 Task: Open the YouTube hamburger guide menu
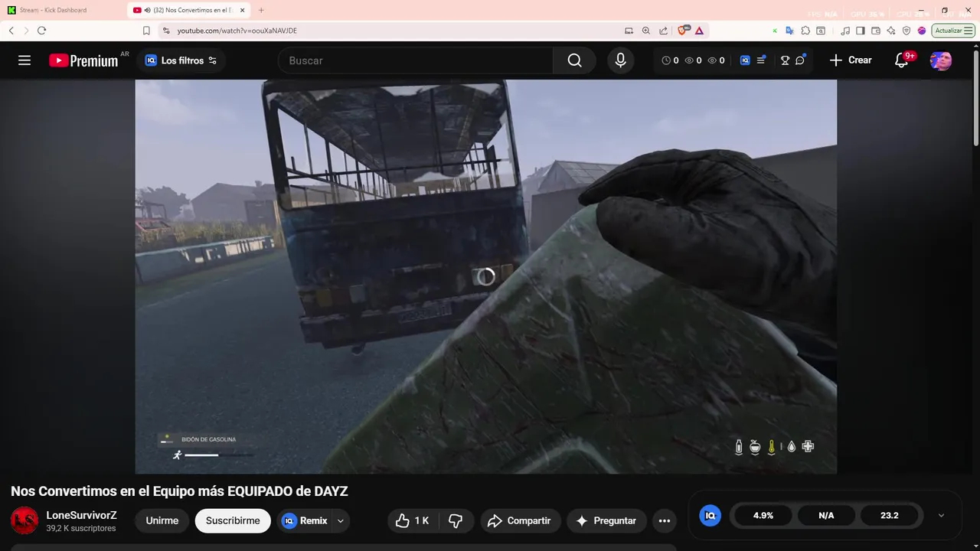tap(24, 60)
